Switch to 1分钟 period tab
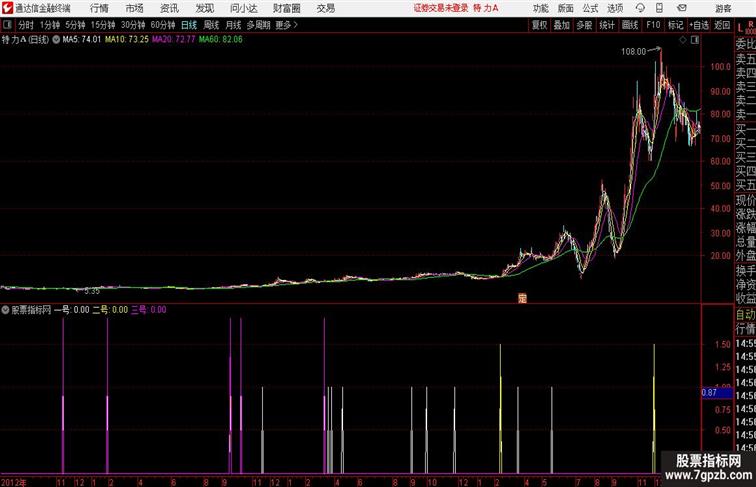756x487 pixels. [50, 25]
